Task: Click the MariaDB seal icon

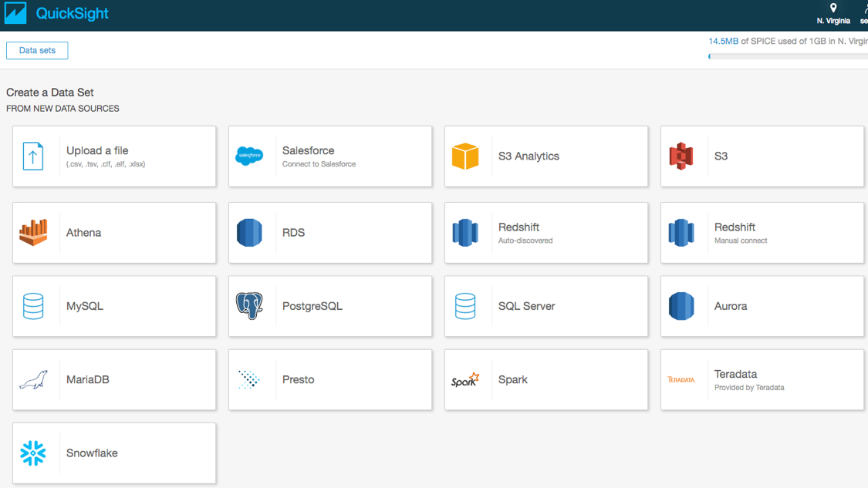Action: [x=33, y=379]
